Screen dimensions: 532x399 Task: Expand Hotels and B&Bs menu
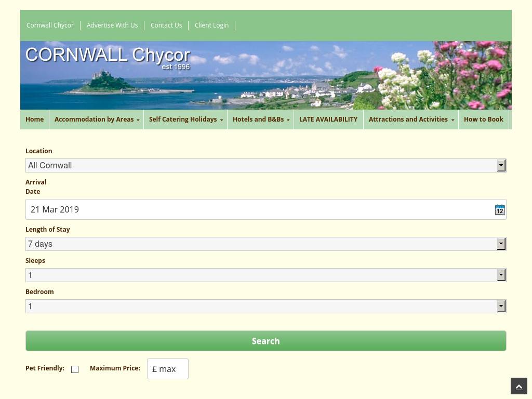260,119
